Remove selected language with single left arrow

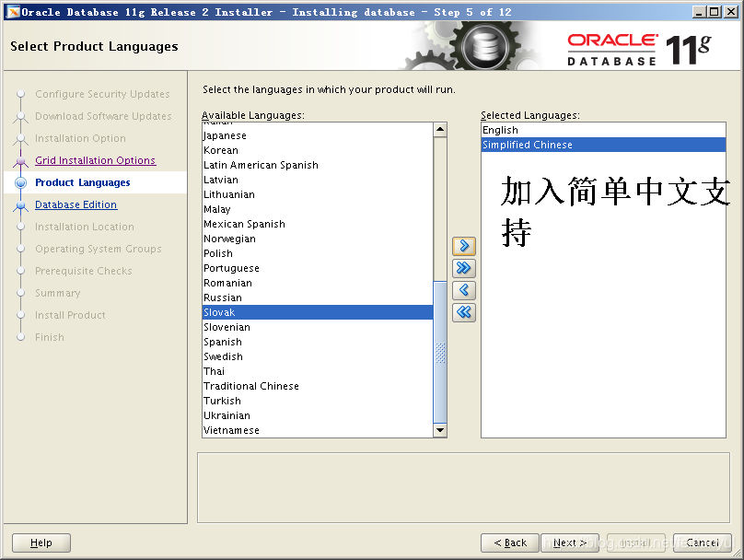tap(463, 290)
